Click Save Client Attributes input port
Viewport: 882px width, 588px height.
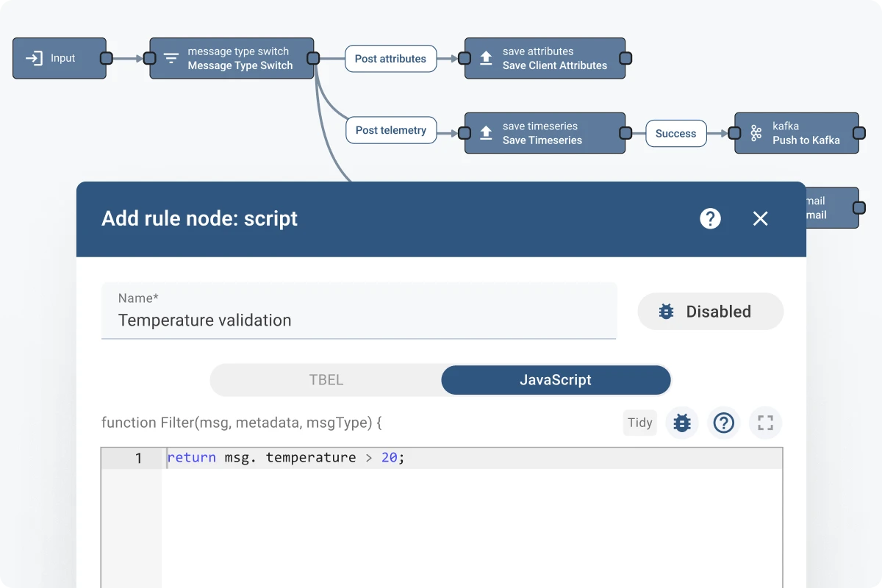click(x=465, y=58)
